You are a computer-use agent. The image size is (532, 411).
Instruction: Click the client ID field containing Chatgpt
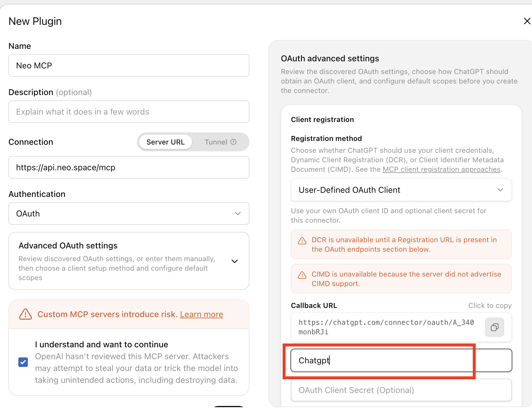point(401,360)
